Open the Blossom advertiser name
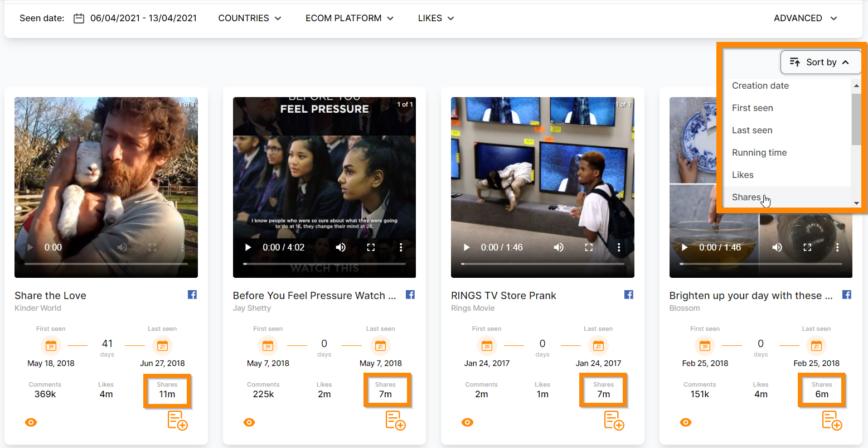Screen dimensions: 868x448 click(685, 308)
